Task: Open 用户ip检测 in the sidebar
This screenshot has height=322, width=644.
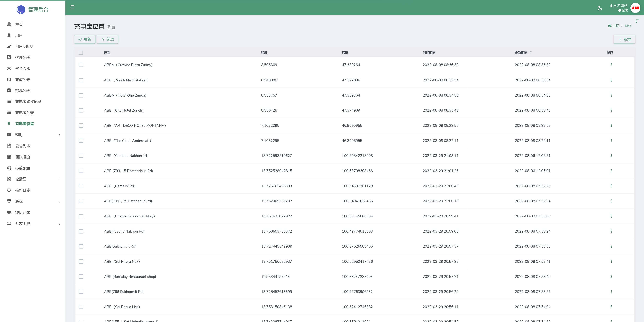Action: (24, 46)
